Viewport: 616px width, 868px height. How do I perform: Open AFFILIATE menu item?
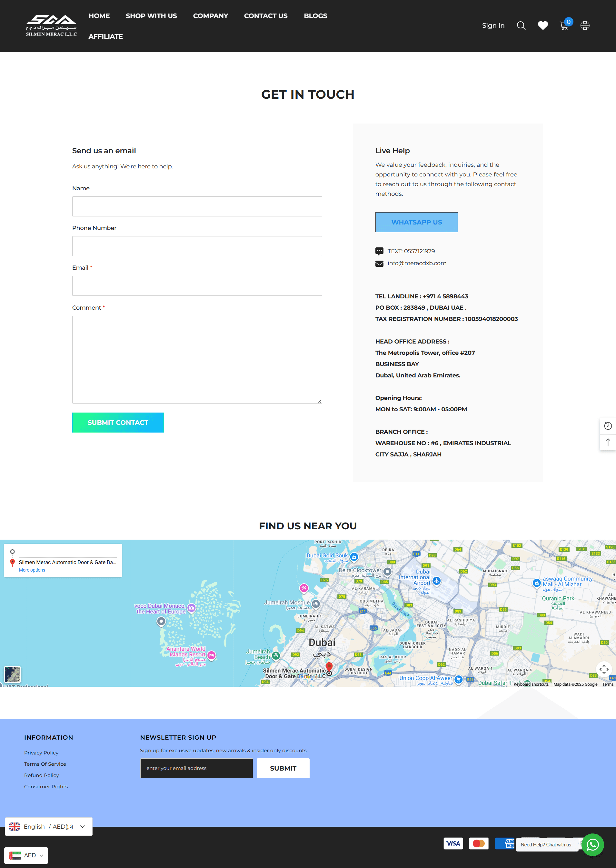(x=105, y=36)
